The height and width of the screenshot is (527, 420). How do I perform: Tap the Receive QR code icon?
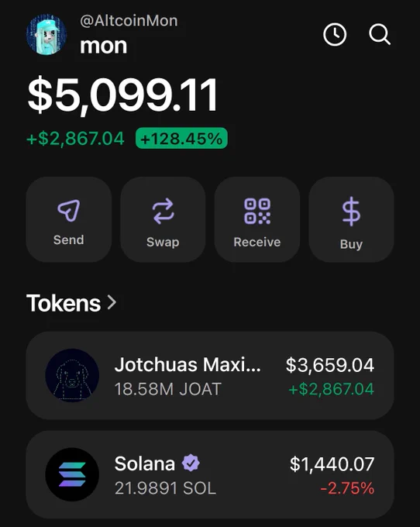point(257,211)
